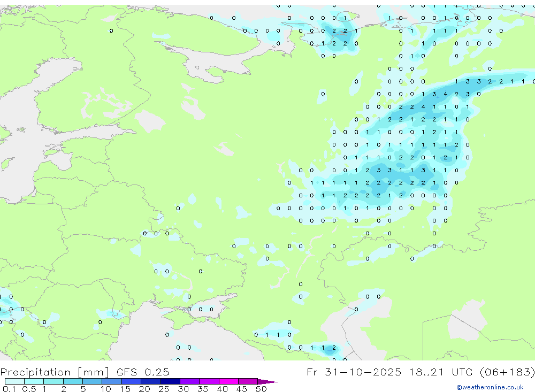The width and height of the screenshot is (535, 392).
Task: Click the 30–35 mm violet legend swatch
Action: 190,381
